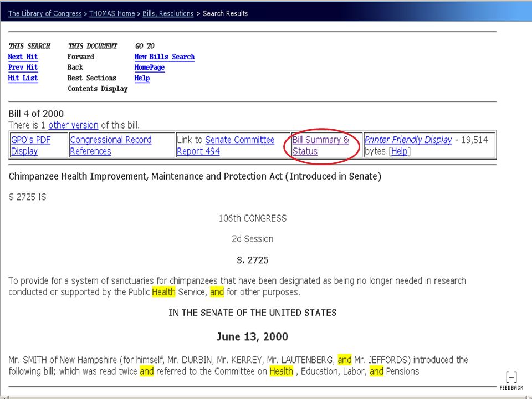Click the Back text under This Document
The width and height of the screenshot is (532, 399).
75,67
